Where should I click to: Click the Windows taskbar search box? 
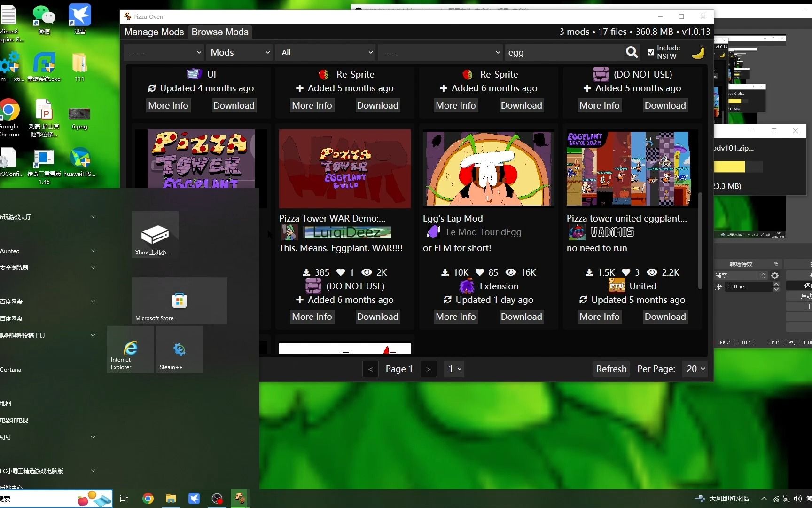[x=56, y=499]
